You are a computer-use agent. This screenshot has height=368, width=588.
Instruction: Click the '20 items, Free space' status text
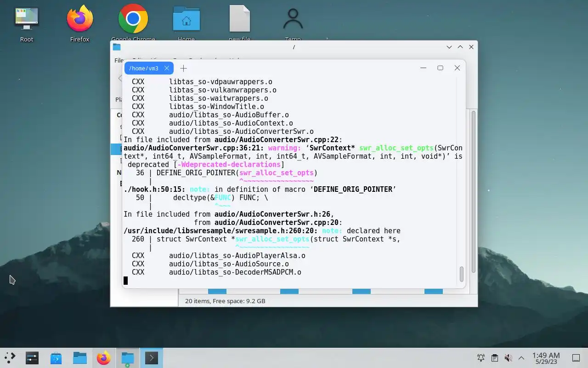[225, 301]
